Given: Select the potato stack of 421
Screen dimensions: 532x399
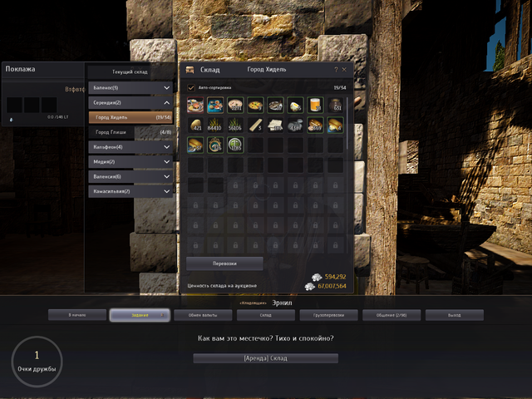Looking at the screenshot, I should click(195, 125).
